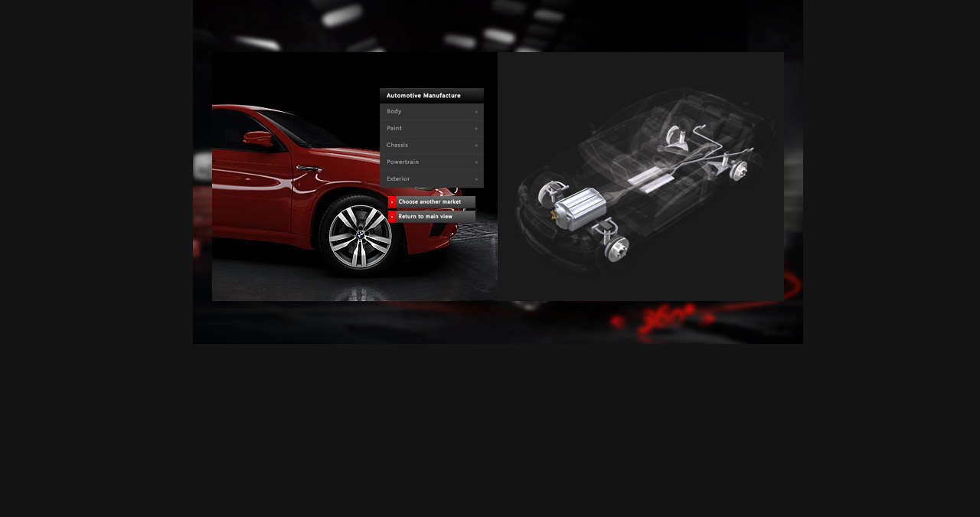Select the Automotive Manufacture header
This screenshot has height=517, width=980.
432,96
